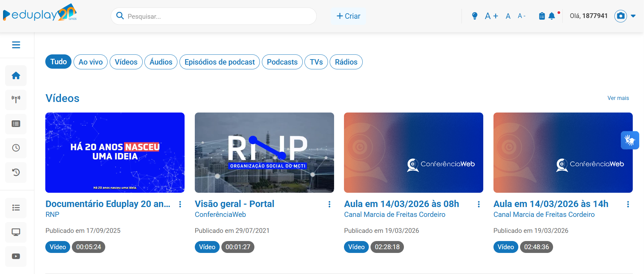Screen dimensions: 644x274
Task: Click the Criar button
Action: click(348, 16)
